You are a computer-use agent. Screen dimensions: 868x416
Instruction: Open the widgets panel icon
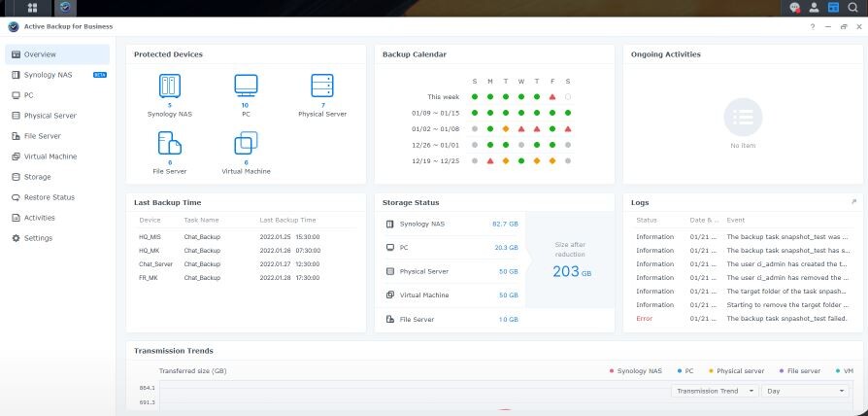tap(833, 8)
